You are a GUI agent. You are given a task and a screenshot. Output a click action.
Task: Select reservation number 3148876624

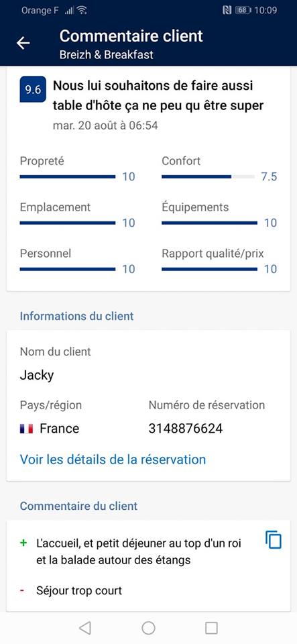[186, 429]
